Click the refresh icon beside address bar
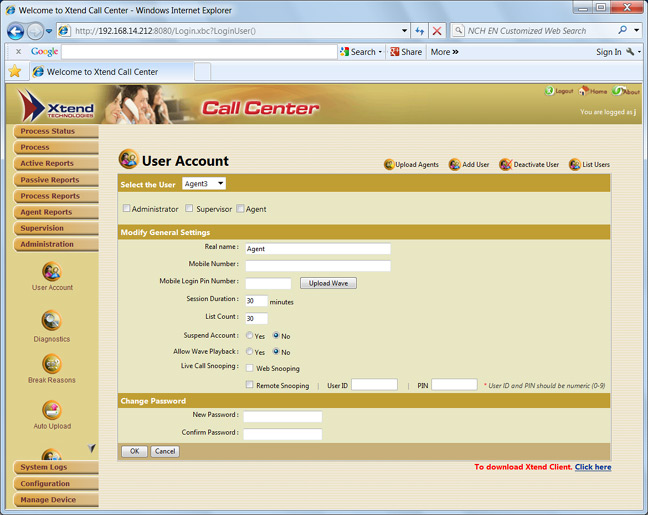Screen dimensions: 648x515 tap(419, 31)
